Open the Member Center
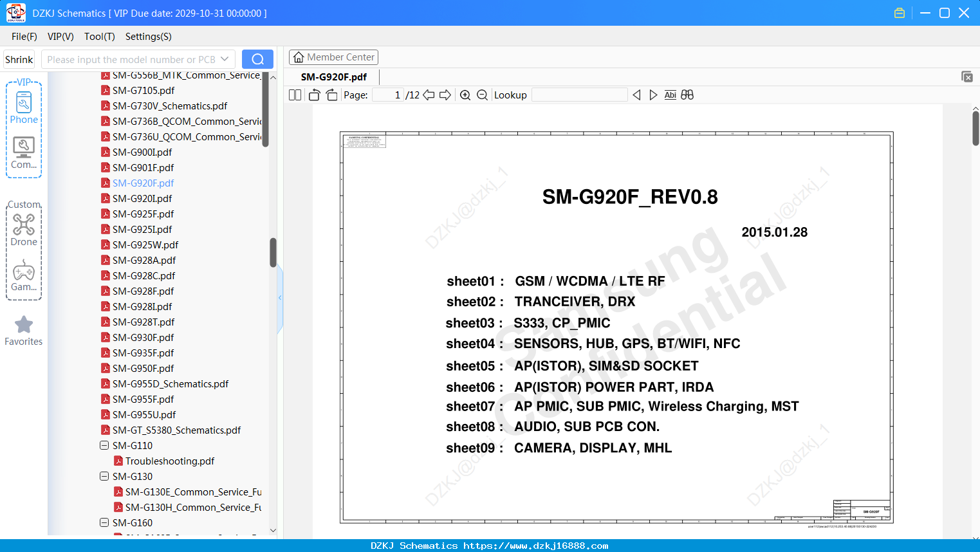 [x=333, y=57]
